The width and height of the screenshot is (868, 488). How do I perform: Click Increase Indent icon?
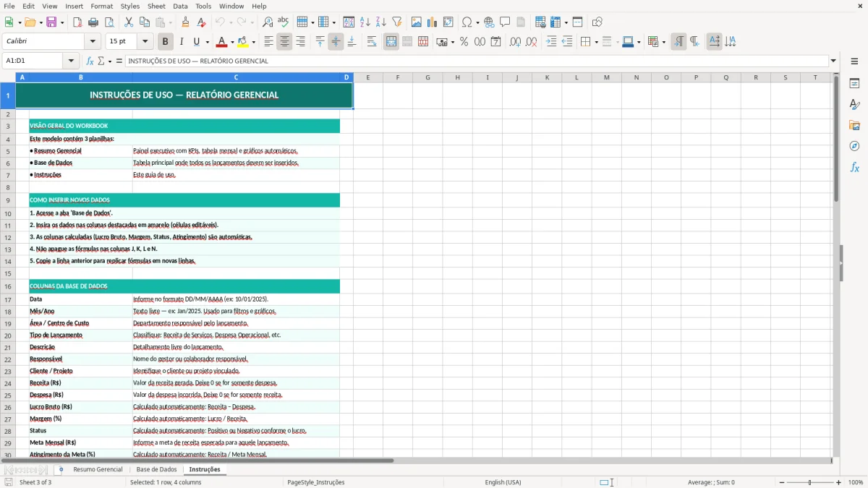[551, 42]
